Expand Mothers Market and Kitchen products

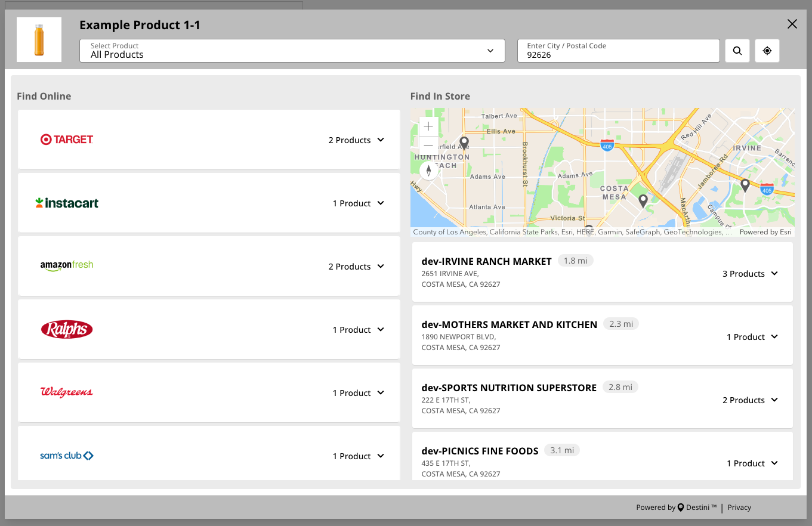[752, 337]
